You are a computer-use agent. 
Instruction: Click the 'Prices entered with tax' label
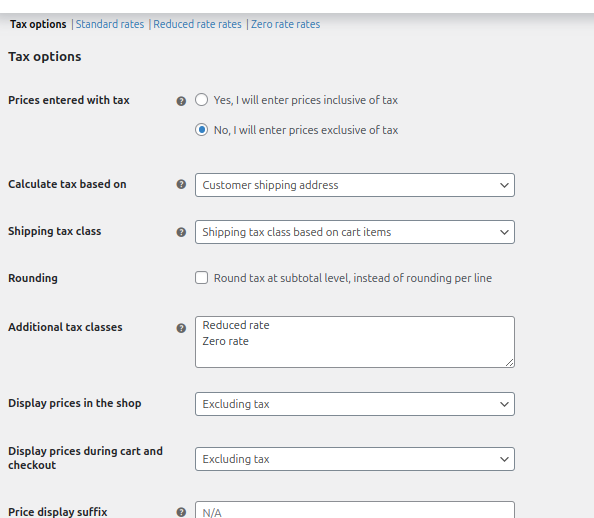coord(69,100)
